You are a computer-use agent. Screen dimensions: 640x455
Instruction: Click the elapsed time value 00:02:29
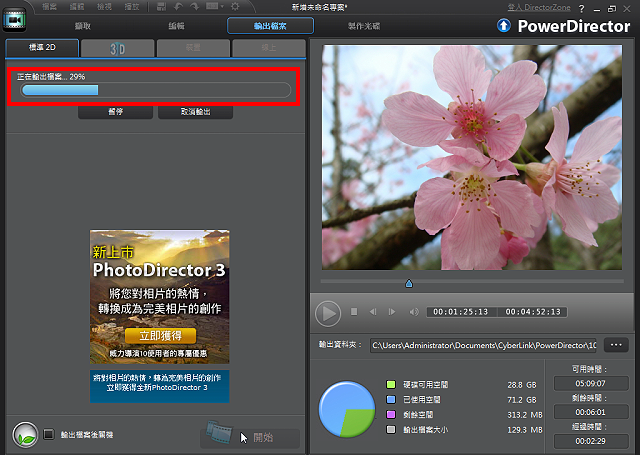tap(591, 441)
